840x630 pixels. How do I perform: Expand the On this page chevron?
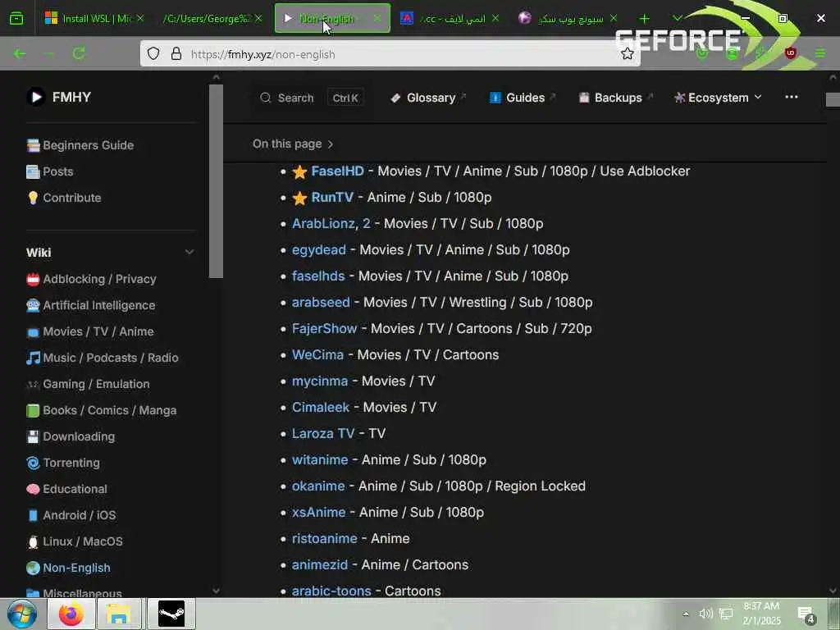coord(331,144)
